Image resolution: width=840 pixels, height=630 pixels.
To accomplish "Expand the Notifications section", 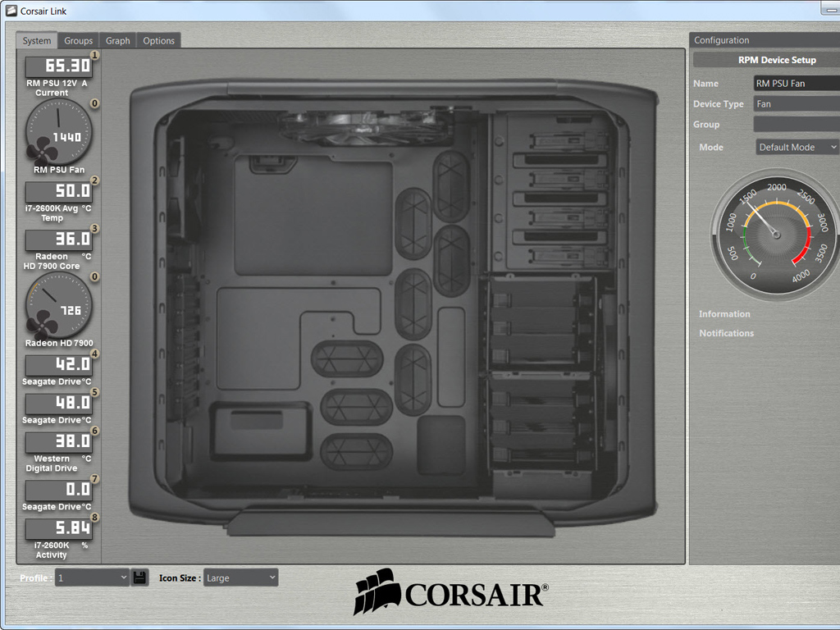I will pos(727,333).
